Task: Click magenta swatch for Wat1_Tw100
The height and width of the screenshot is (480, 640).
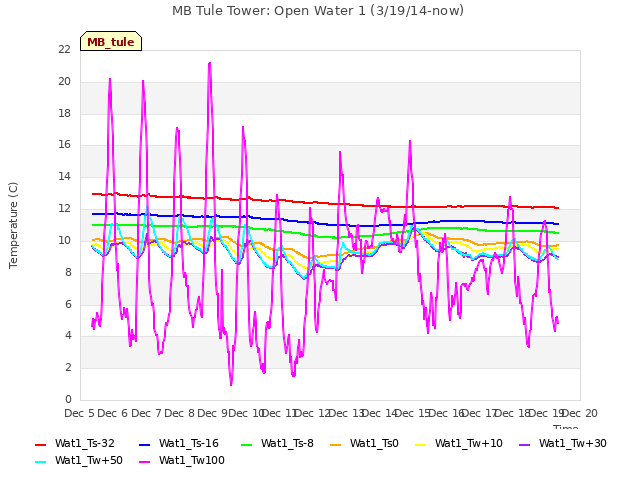Action: pos(144,462)
